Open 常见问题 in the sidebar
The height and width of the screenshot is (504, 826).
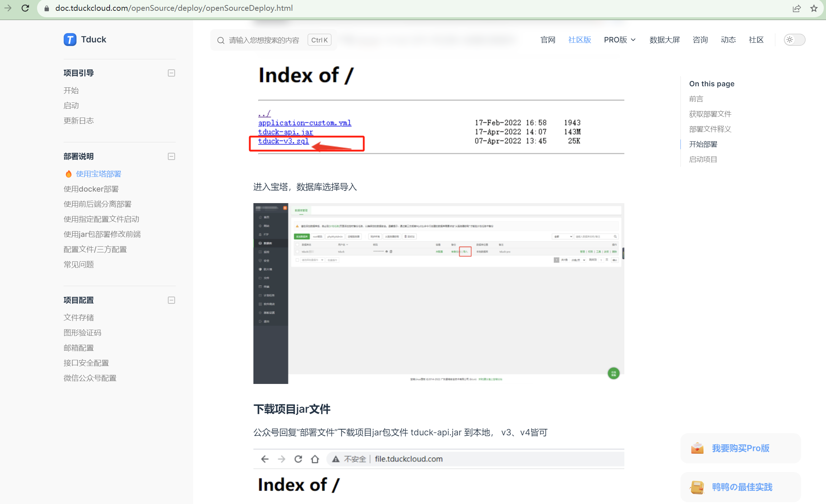79,265
